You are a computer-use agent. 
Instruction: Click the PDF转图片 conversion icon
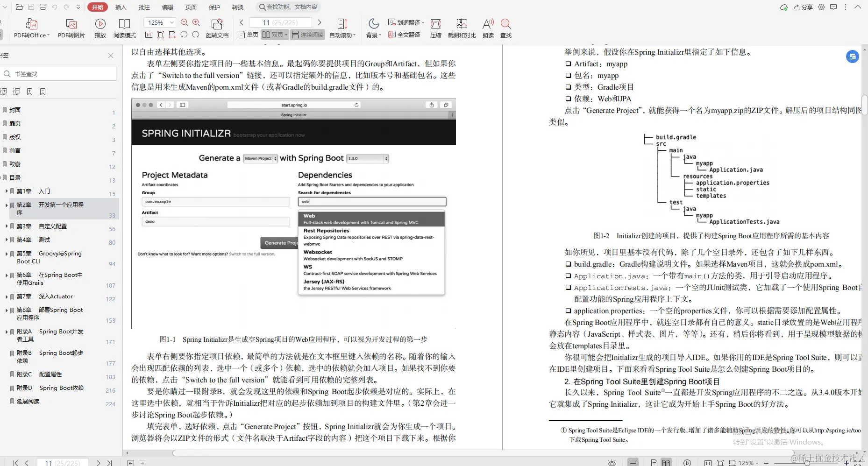tap(71, 28)
